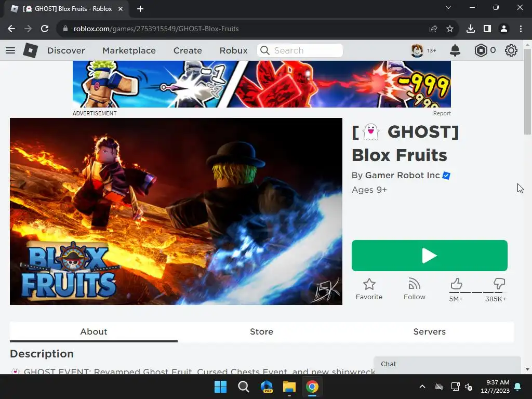Screen dimensions: 532x399
Task: Open the avatar profile icon
Action: 417,50
